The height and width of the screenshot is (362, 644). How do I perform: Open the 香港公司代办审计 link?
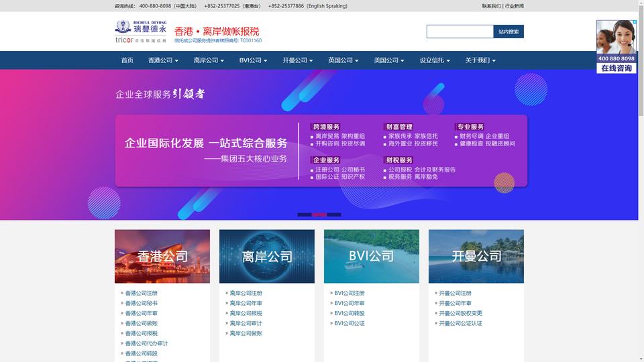(147, 343)
